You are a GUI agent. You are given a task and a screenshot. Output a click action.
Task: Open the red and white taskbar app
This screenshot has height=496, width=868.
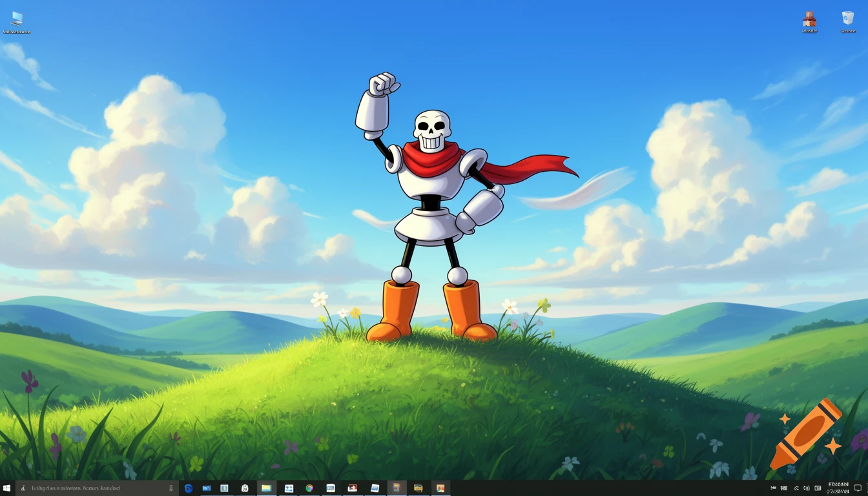[x=352, y=488]
